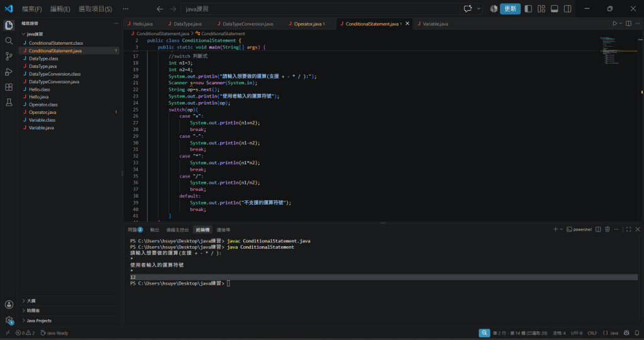
Task: Open the Explorer panel More Actions ellipsis
Action: (116, 23)
